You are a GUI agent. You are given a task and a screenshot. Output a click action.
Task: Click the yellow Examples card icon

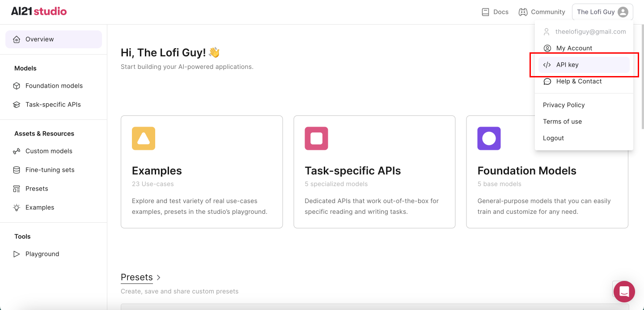coord(144,138)
